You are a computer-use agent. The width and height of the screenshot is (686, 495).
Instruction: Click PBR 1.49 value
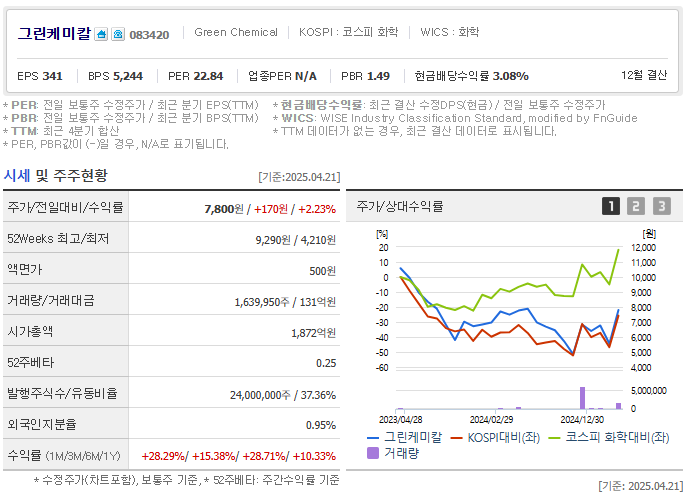365,76
